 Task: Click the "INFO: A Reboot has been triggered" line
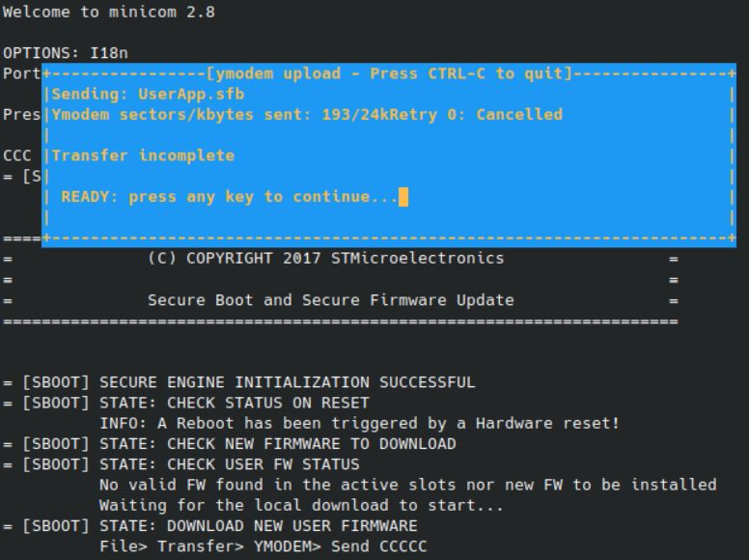[359, 423]
